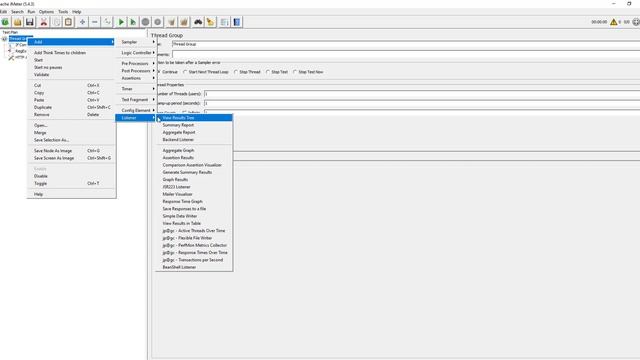Click the Toggle toolbar icon
This screenshot has height=360, width=640.
coord(107,22)
